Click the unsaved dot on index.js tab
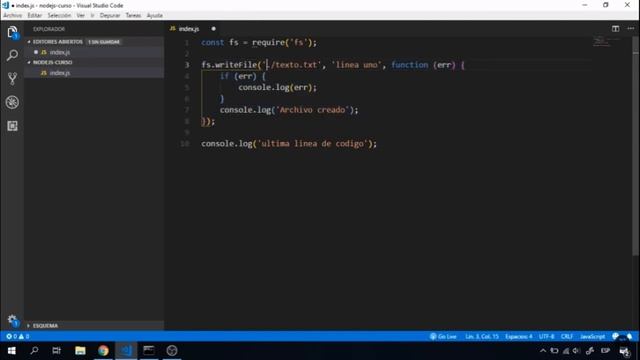640x360 pixels. pyautogui.click(x=213, y=29)
